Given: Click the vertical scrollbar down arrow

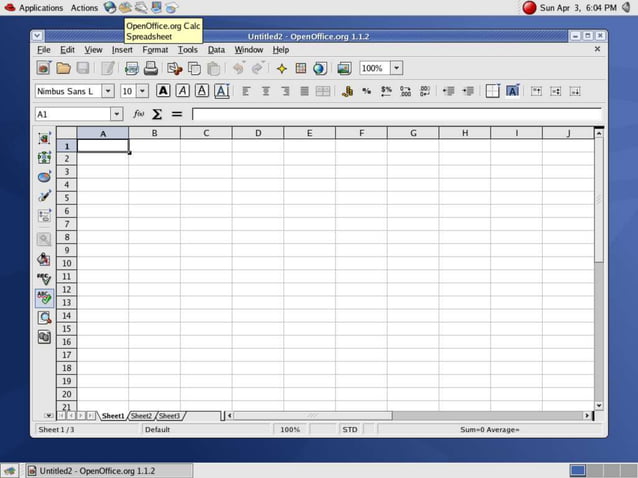Looking at the screenshot, I should (x=599, y=405).
